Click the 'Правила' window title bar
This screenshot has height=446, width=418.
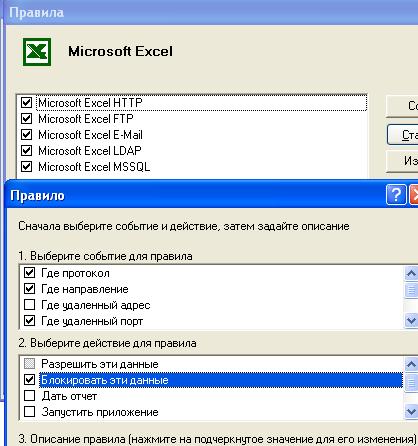210,12
